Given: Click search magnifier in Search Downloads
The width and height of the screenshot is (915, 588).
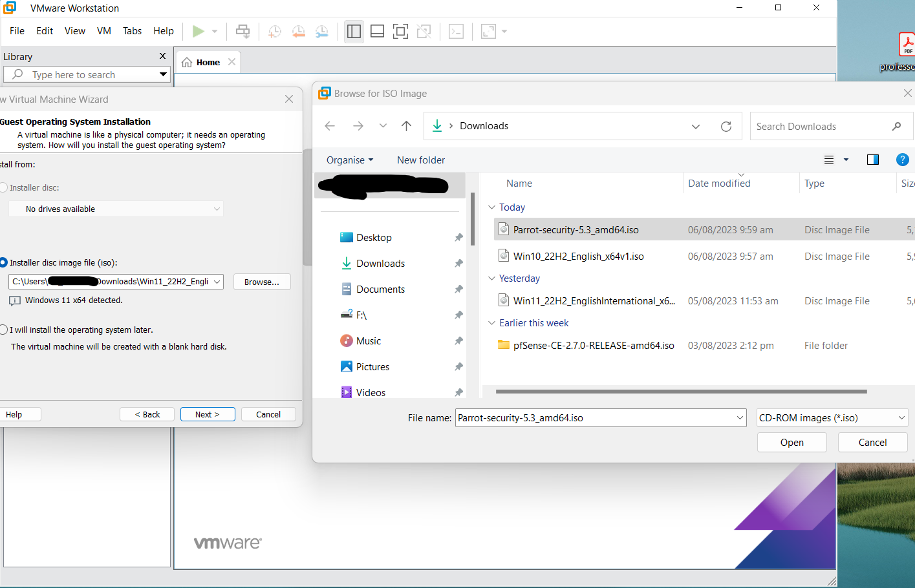Looking at the screenshot, I should [x=896, y=127].
